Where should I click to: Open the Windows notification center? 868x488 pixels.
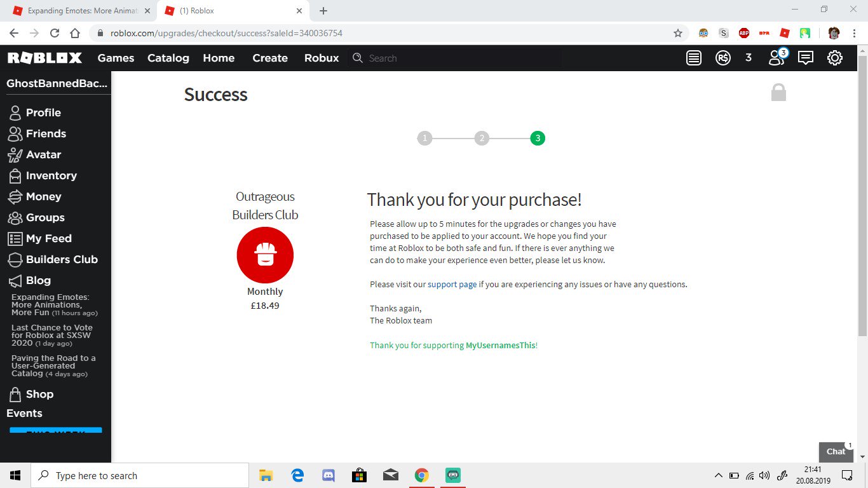click(x=847, y=475)
